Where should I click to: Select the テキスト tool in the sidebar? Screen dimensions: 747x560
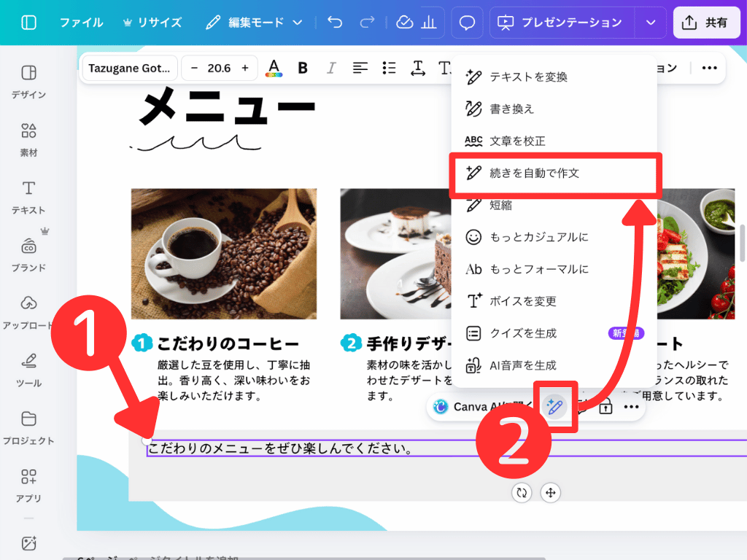point(28,195)
